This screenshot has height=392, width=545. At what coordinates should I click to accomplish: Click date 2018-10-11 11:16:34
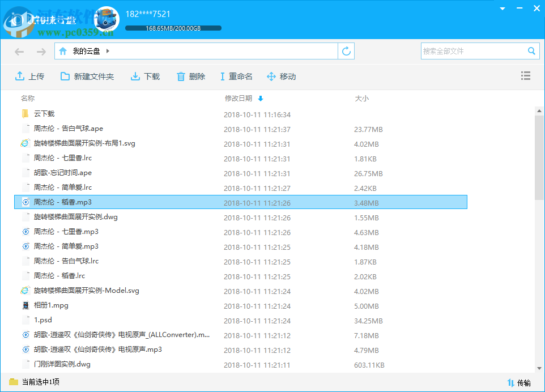(257, 114)
